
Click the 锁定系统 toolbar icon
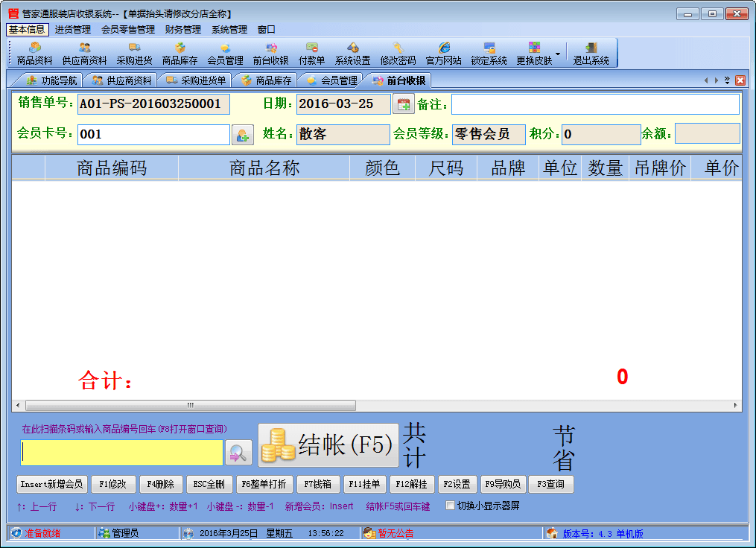pos(489,54)
